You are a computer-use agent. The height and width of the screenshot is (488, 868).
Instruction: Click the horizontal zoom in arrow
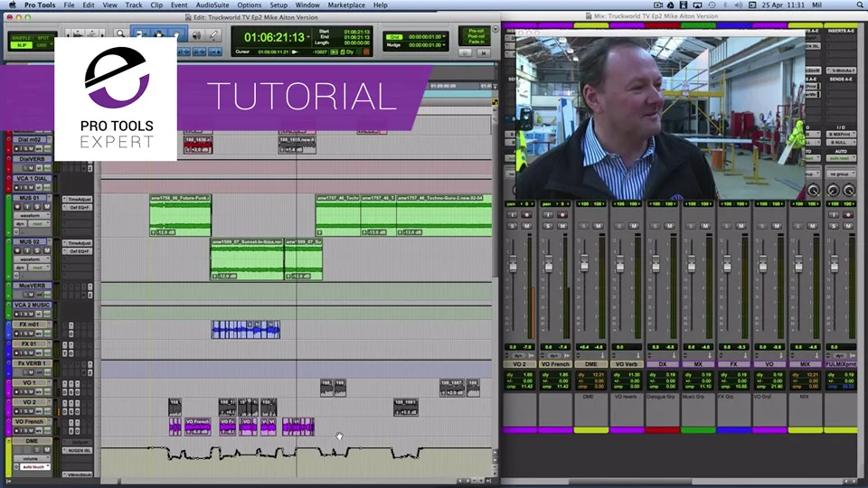point(102,33)
